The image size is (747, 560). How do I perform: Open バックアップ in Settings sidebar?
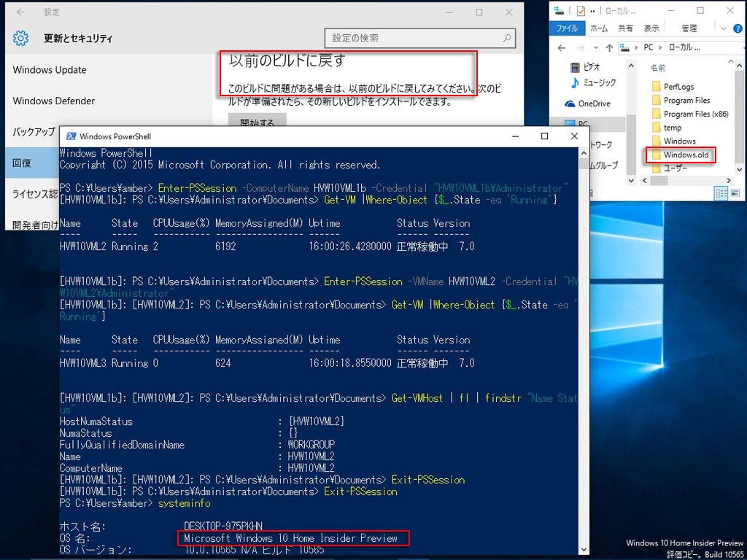pos(34,132)
